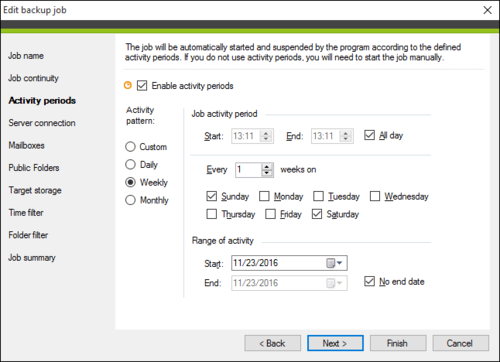This screenshot has width=500, height=362.
Task: Decrease the Every weeks value with down arrow
Action: (267, 173)
